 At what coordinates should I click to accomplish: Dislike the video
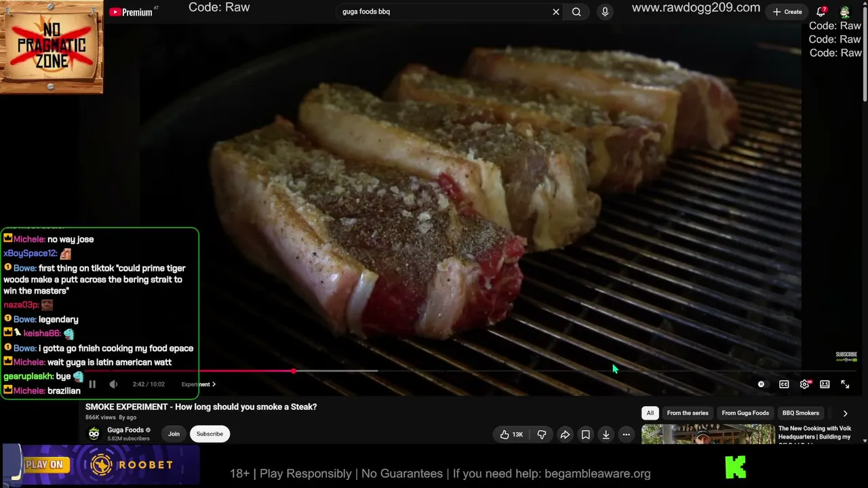(x=541, y=434)
